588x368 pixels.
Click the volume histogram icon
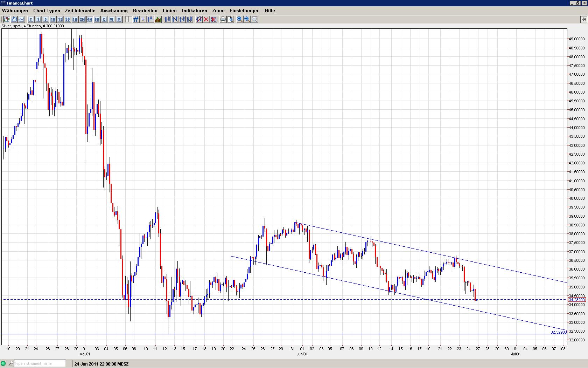coord(158,19)
